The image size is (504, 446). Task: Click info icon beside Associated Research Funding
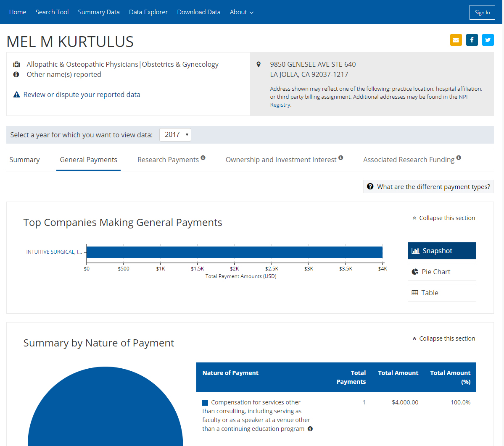tap(459, 158)
